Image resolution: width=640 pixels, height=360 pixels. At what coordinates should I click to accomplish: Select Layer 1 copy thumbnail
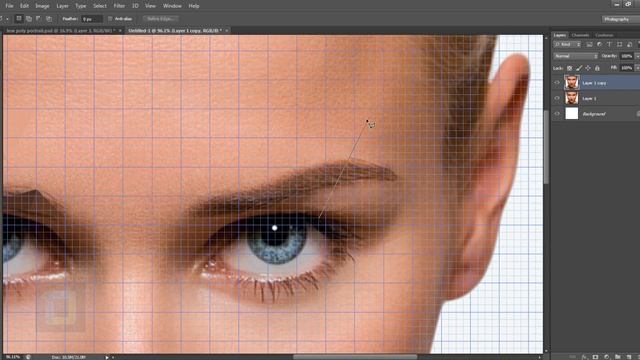coord(571,83)
